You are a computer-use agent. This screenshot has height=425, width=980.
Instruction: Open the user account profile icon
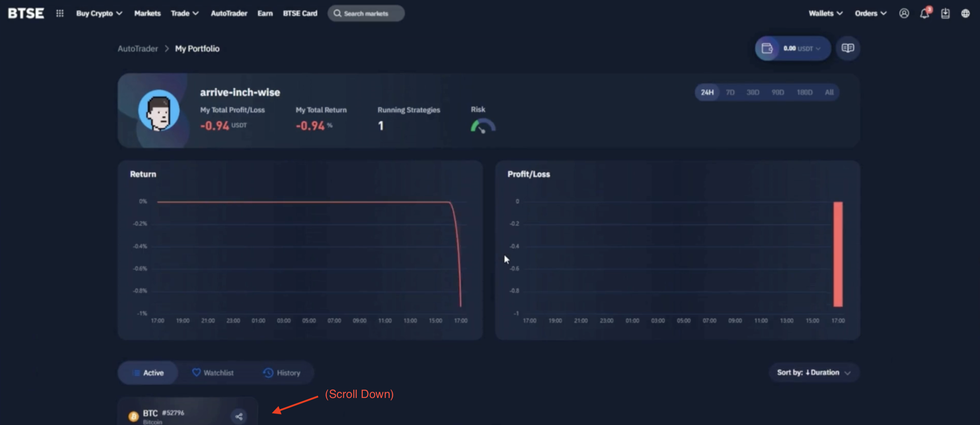click(904, 13)
